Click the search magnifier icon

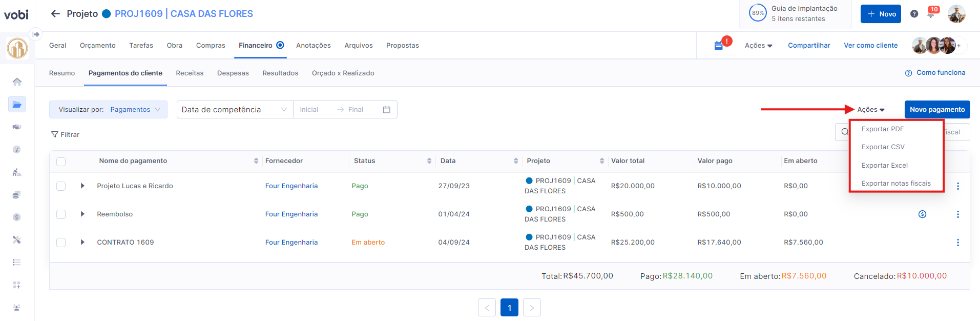click(x=844, y=132)
